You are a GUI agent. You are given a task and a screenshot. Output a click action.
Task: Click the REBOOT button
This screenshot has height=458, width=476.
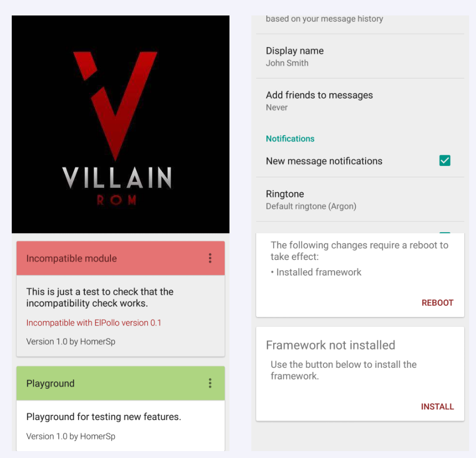click(x=438, y=303)
